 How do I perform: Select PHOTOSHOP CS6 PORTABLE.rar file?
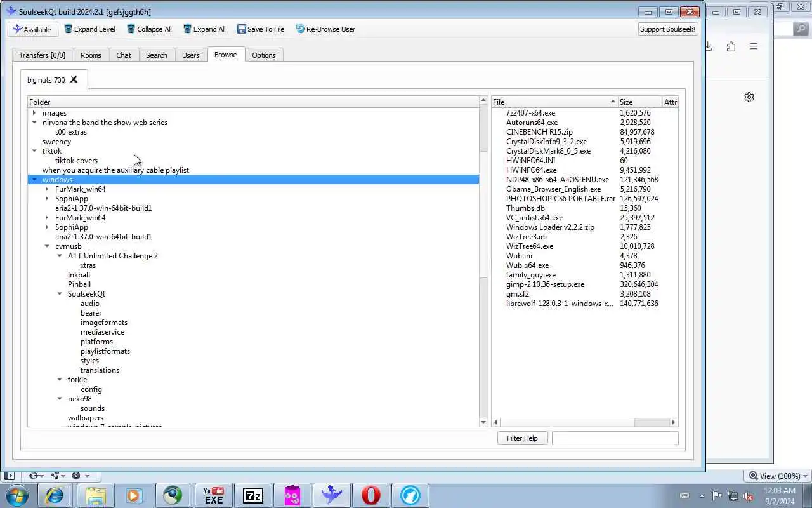(x=561, y=199)
